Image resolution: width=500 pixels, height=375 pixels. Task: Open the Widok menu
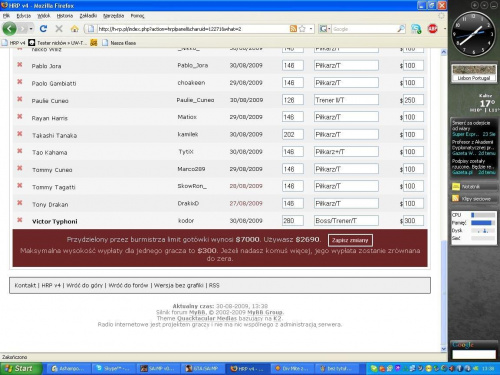pos(43,16)
